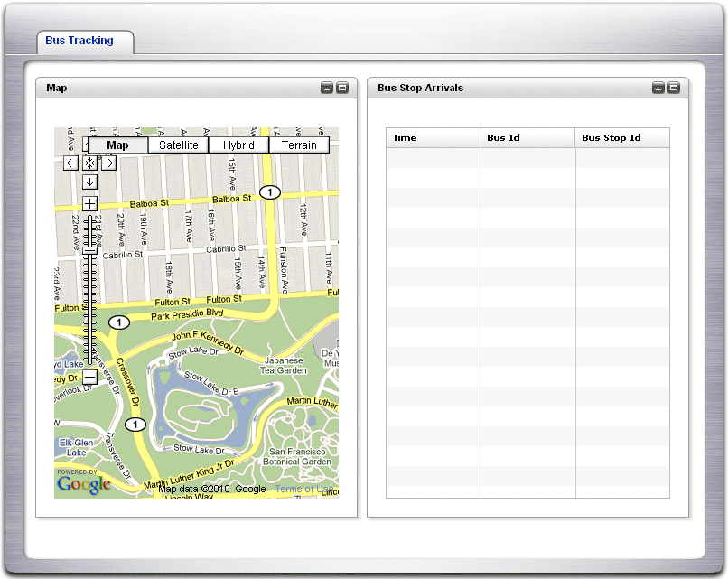Click the Funston Ave street label

[x=284, y=270]
